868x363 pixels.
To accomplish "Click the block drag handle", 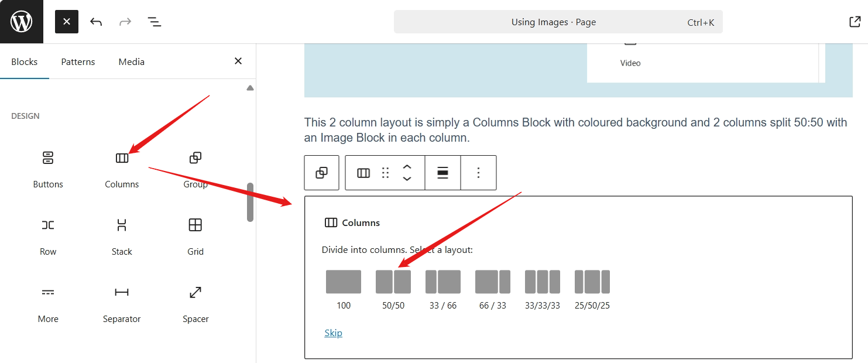I will (385, 173).
